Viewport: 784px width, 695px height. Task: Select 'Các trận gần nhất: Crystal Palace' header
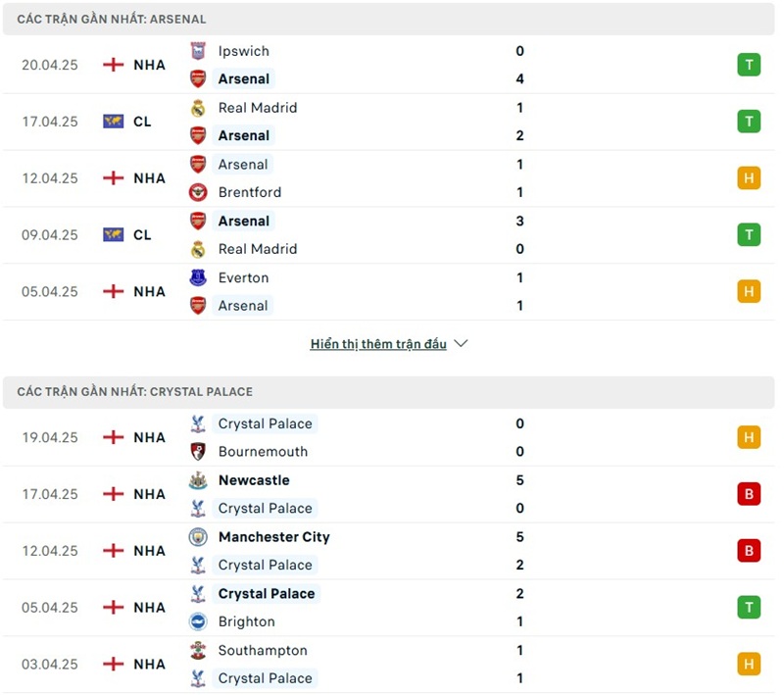(135, 391)
